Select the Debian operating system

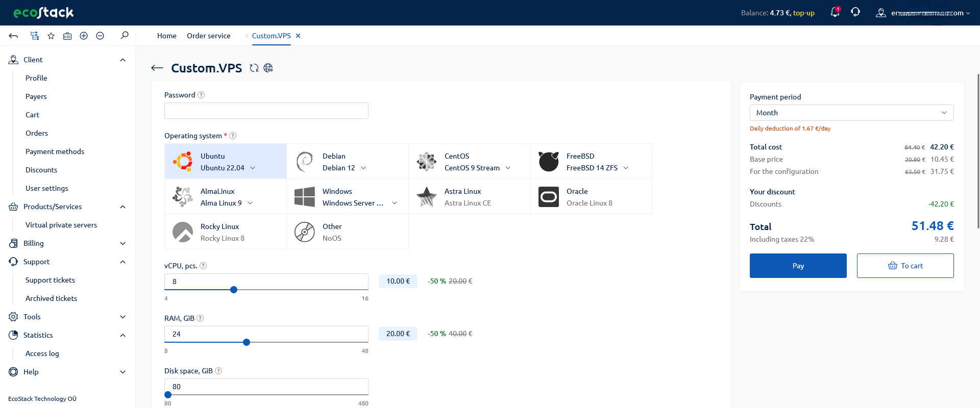(348, 161)
